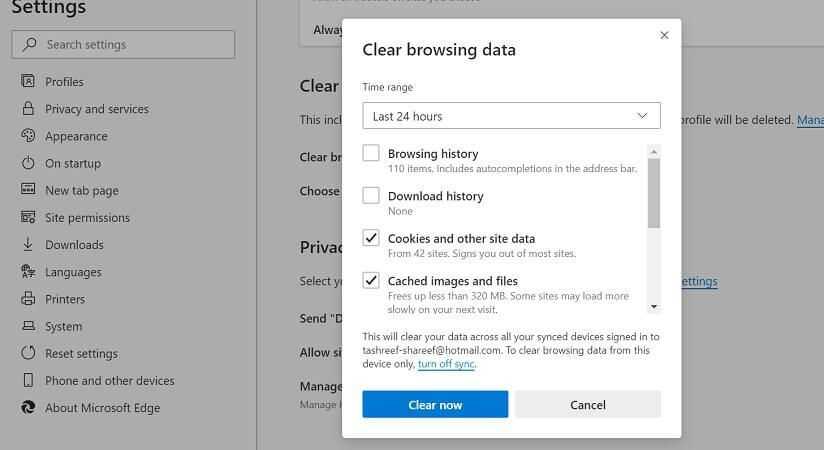Uncheck Cached images and files

371,281
